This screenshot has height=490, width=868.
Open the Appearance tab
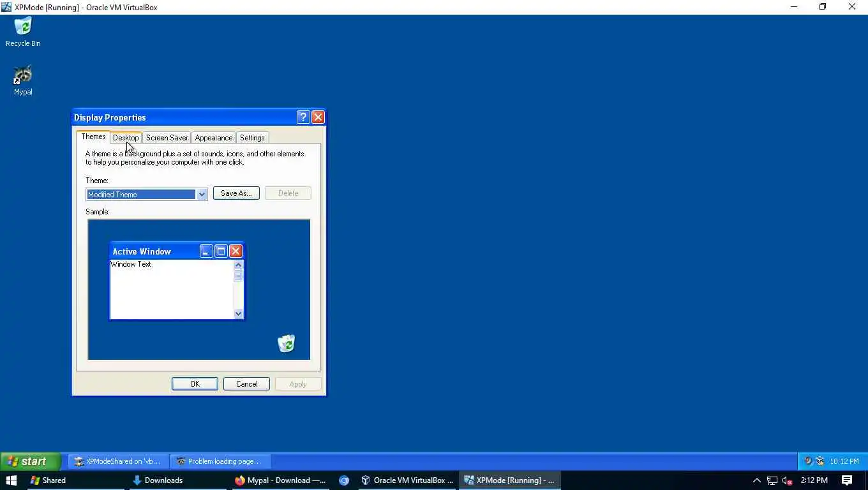[213, 138]
